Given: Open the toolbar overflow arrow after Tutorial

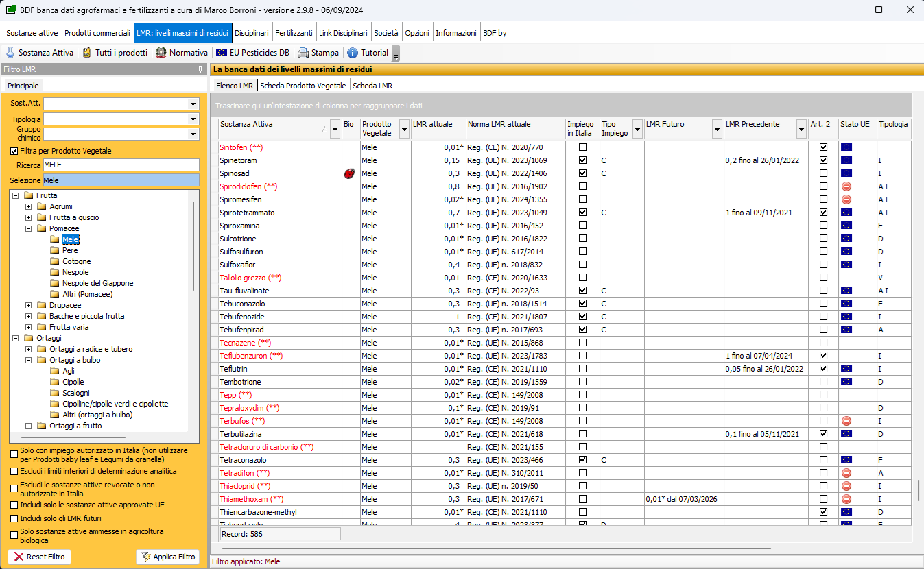Looking at the screenshot, I should 396,53.
